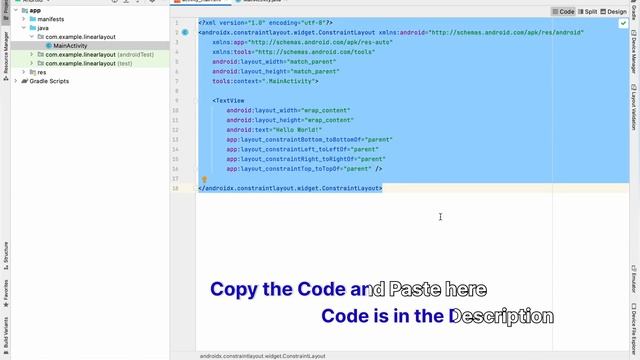Open the Resource Manager tool window

click(x=6, y=56)
